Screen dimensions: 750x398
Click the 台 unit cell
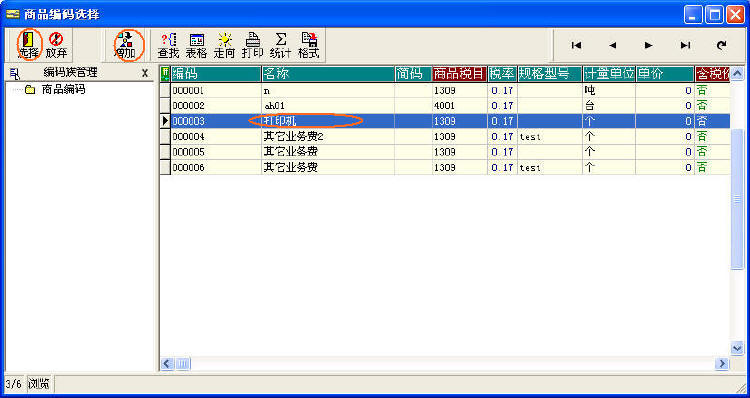point(609,106)
